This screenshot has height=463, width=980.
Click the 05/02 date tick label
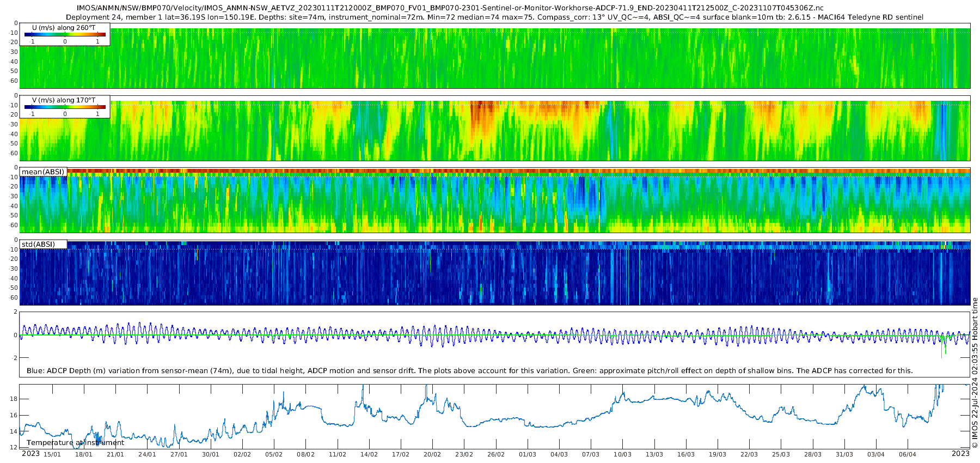coord(274,454)
